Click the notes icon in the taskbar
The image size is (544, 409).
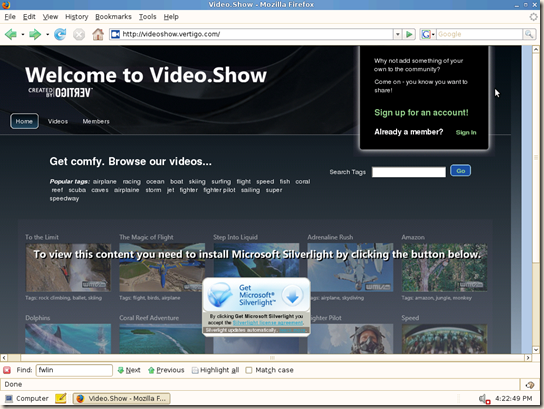click(61, 398)
